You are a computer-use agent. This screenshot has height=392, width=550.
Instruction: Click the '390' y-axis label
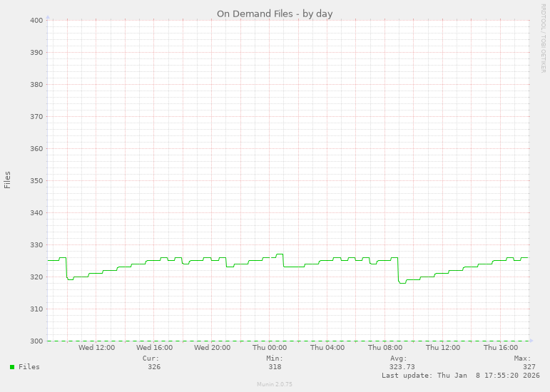36,53
